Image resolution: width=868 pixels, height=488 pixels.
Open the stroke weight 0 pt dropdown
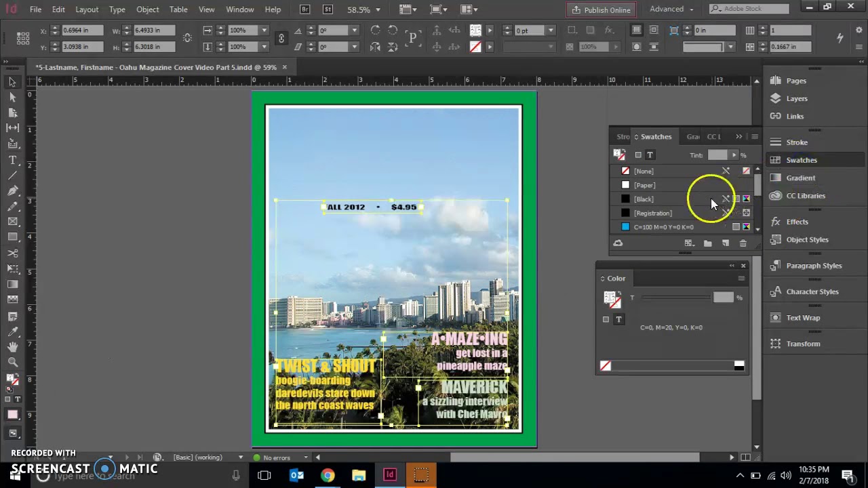[x=551, y=30]
